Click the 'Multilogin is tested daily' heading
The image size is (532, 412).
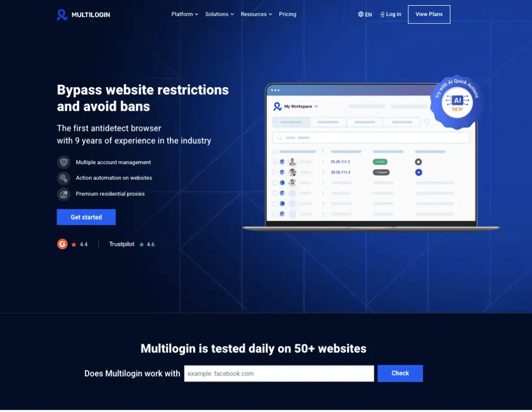[x=254, y=349]
